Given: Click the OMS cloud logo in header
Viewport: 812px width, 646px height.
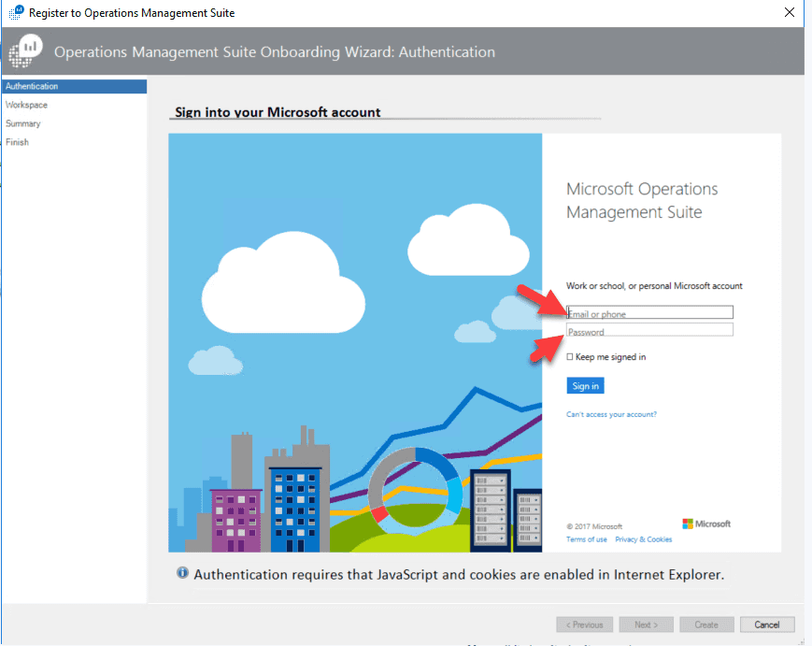Looking at the screenshot, I should click(x=25, y=50).
